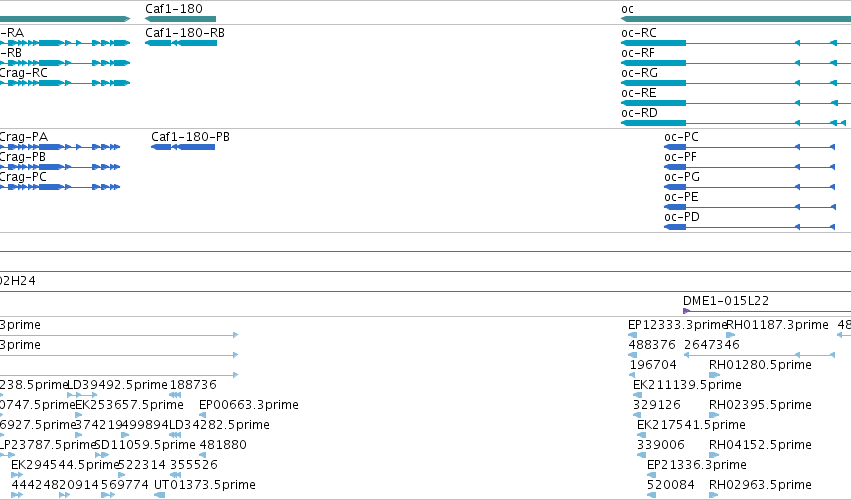Select the EP00663.3prime arrow marker
Screen dimensions: 851x500
click(x=202, y=415)
